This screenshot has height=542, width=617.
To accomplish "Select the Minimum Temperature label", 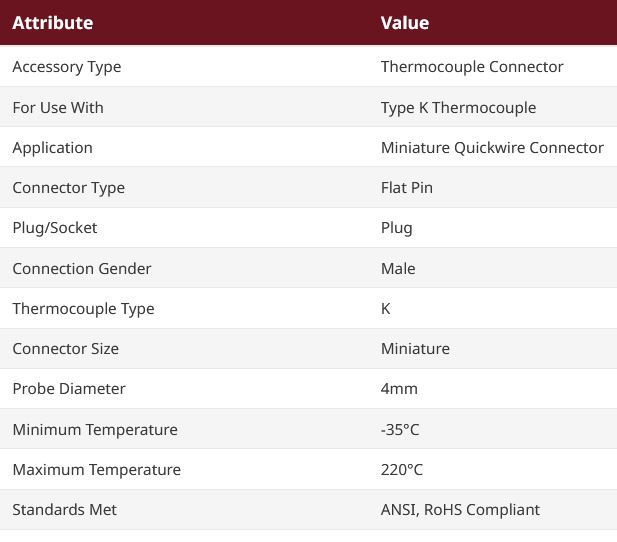I will coord(95,429).
